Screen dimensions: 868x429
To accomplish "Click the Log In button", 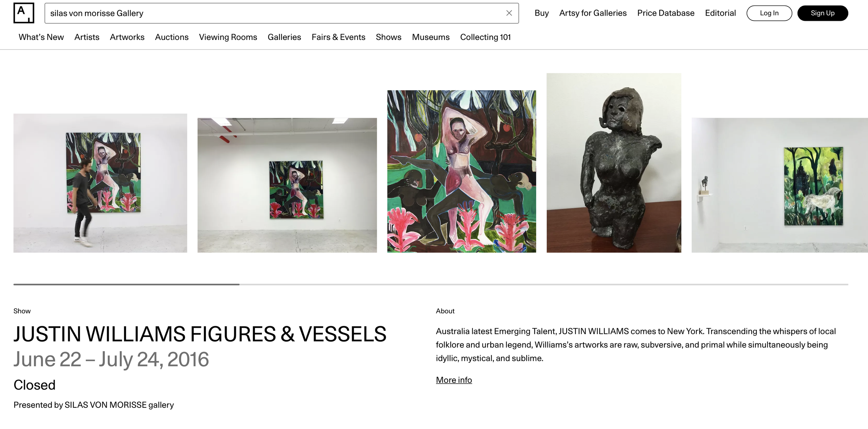I will pyautogui.click(x=769, y=13).
